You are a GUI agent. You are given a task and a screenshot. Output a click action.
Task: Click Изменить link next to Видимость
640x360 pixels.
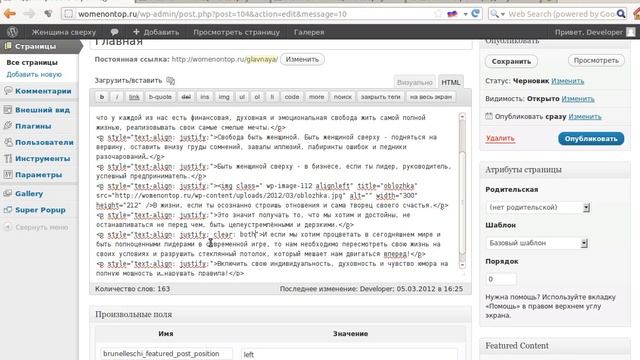coord(578,99)
